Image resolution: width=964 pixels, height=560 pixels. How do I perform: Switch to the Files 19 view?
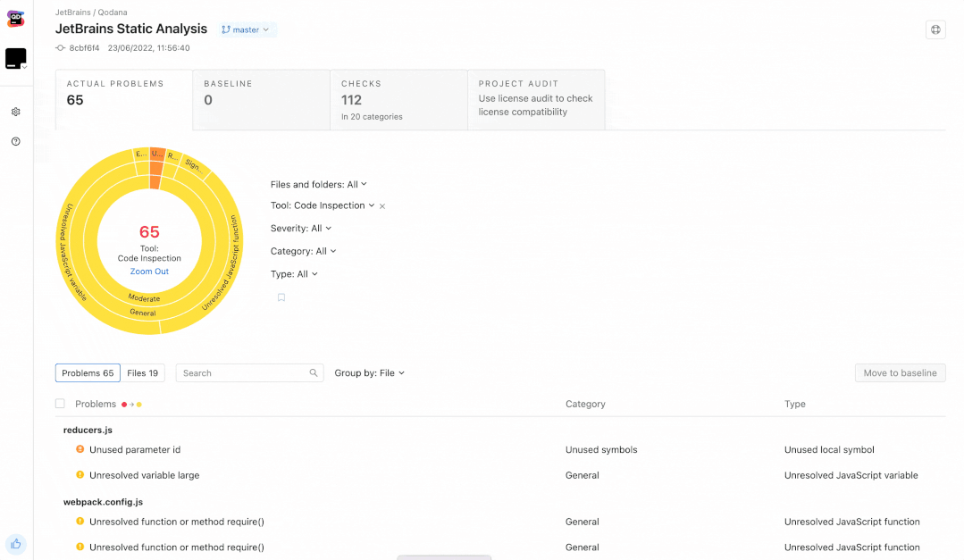[143, 373]
